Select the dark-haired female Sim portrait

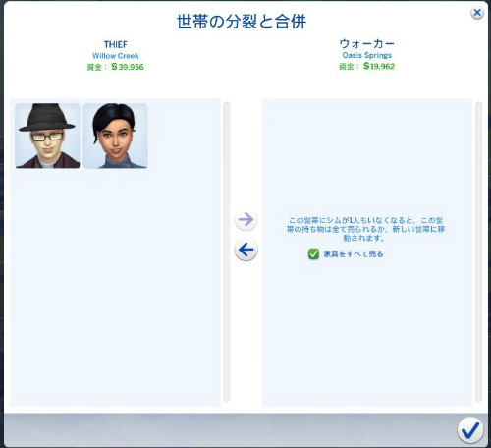click(115, 136)
